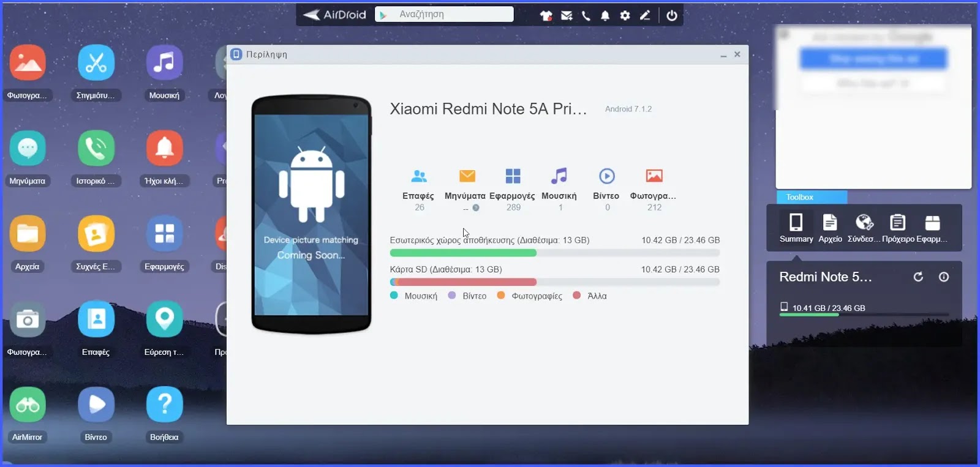Close the Περίληψη window
Viewport: 980px width, 467px height.
pyautogui.click(x=737, y=54)
